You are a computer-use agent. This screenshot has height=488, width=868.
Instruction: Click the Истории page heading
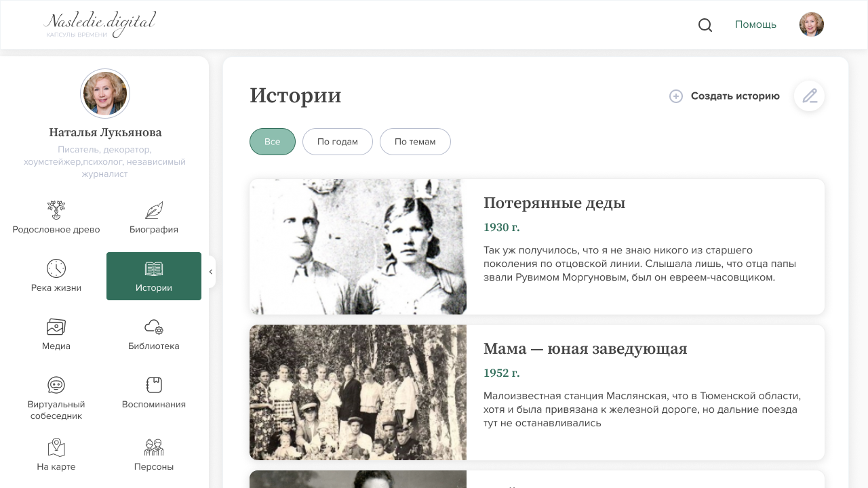coord(296,96)
